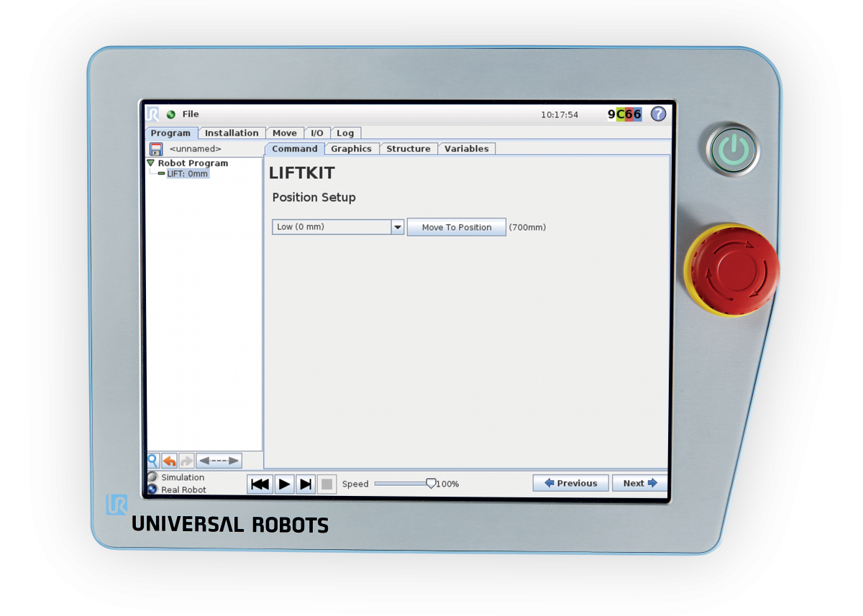
Task: Switch to the Move tab
Action: [x=285, y=133]
